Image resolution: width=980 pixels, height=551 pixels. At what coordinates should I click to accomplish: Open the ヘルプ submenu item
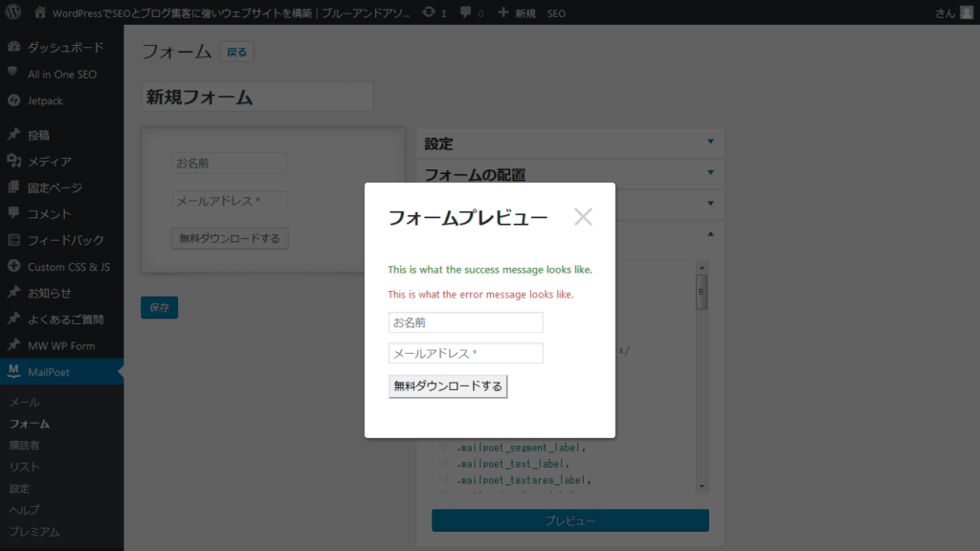tap(24, 510)
